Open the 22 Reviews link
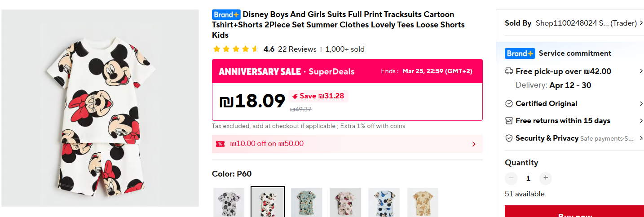This screenshot has width=644, height=217. [x=297, y=49]
